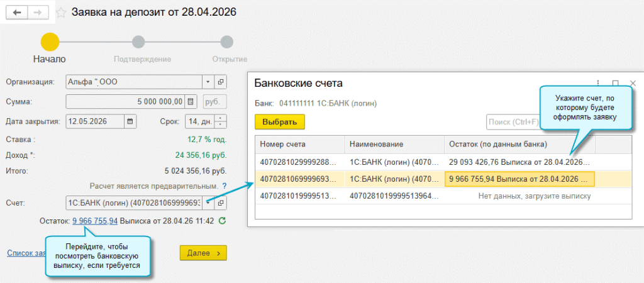Click the Сумма input field
This screenshot has width=644, height=283.
[x=125, y=101]
